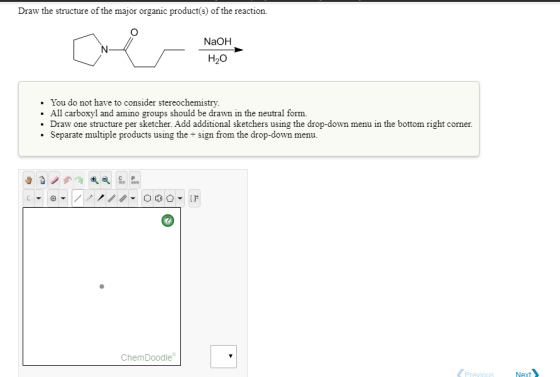
Task: Click the Next link
Action: pos(527,374)
